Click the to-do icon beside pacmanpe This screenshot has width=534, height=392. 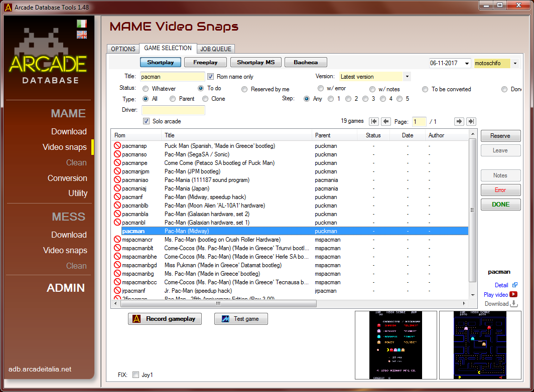[117, 162]
